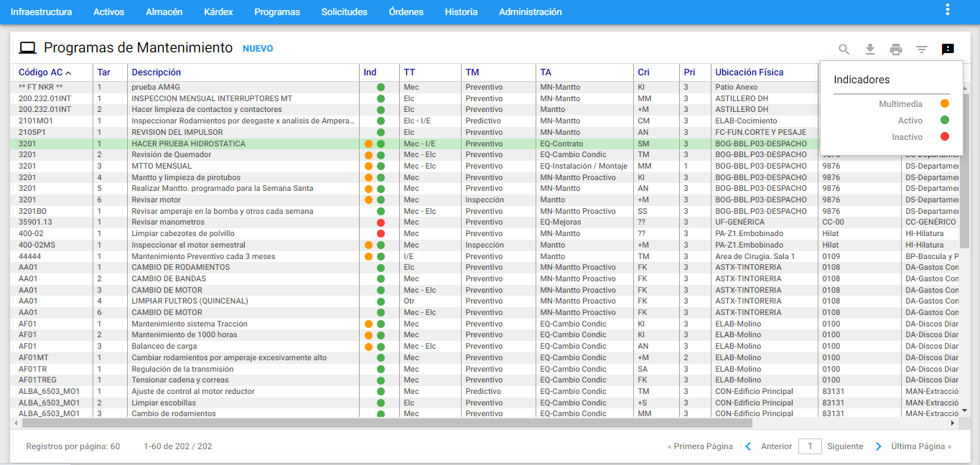Screen dimensions: 980x465
Task: Sort by the TM column header
Action: tap(472, 72)
